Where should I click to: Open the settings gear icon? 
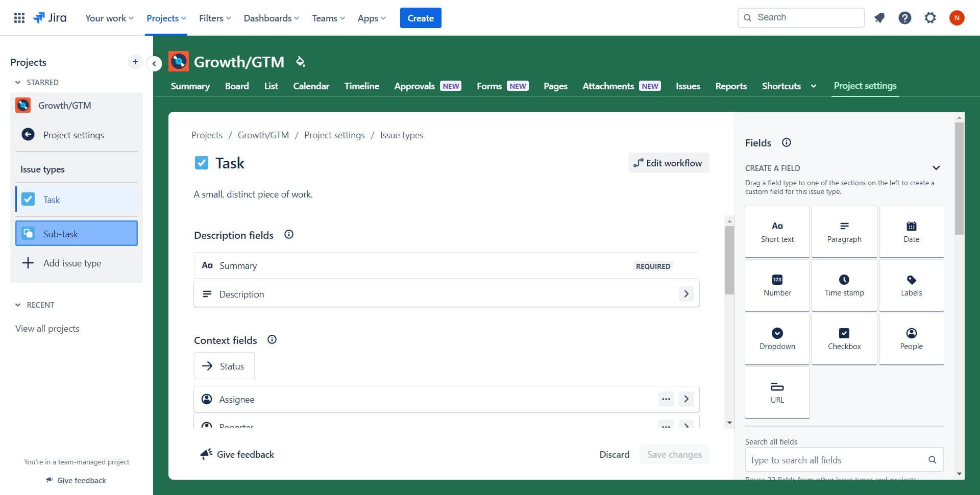click(930, 18)
